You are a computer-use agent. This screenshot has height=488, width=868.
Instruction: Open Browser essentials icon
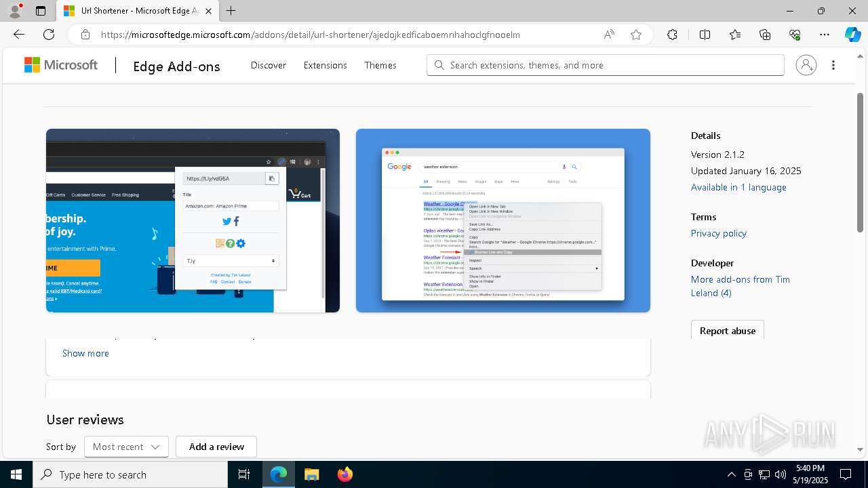click(795, 35)
